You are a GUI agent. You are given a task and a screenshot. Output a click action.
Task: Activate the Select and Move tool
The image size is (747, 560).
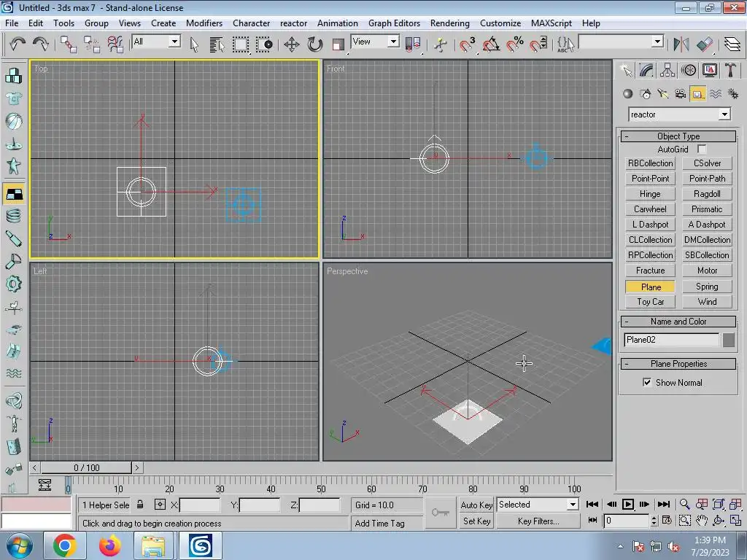[292, 44]
